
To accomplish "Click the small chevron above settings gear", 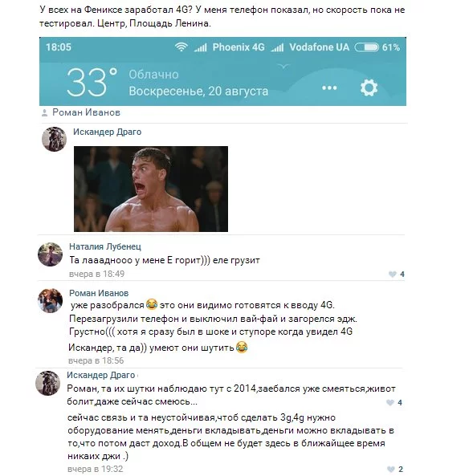I will pos(283,66).
